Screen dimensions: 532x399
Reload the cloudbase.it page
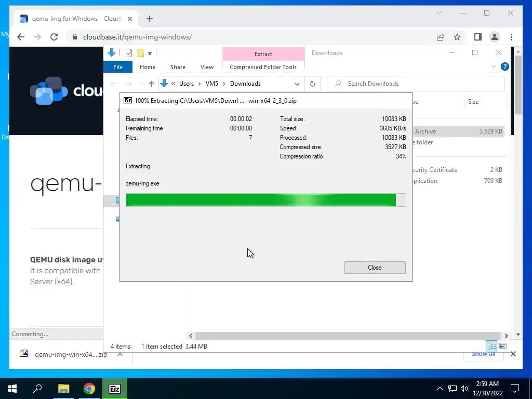[54, 37]
